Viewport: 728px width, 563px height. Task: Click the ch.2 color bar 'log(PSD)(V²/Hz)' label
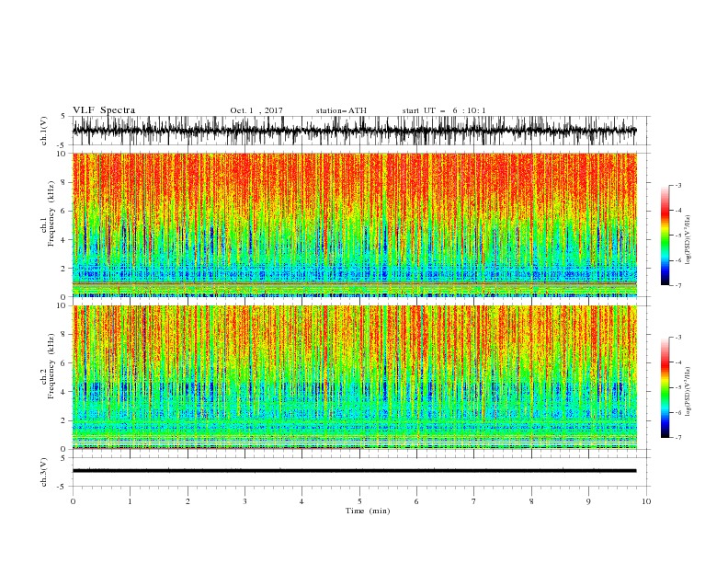coord(688,391)
